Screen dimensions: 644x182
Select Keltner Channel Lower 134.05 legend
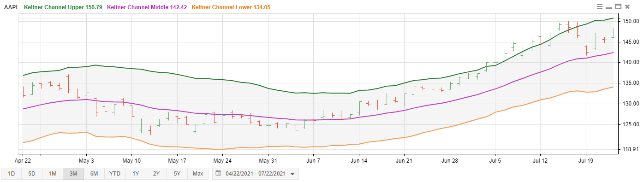coord(231,7)
